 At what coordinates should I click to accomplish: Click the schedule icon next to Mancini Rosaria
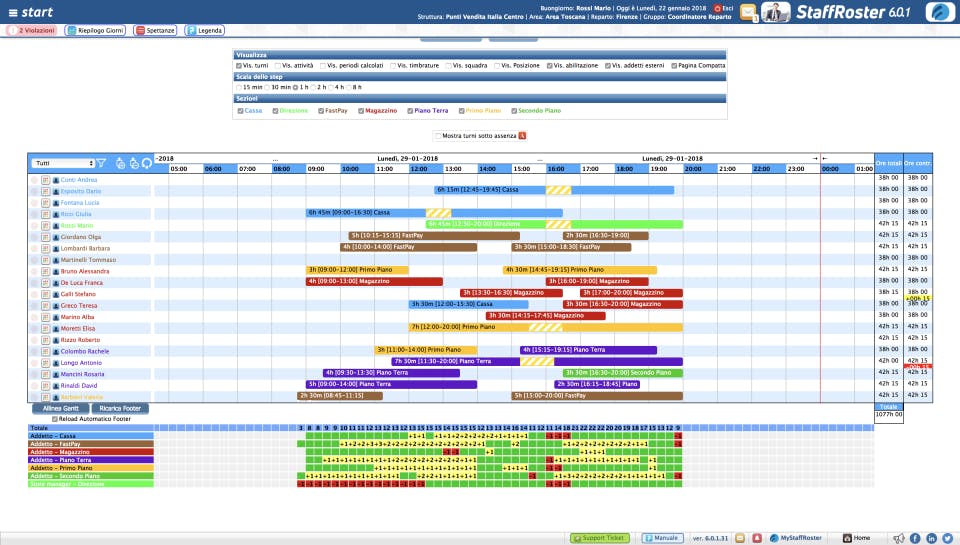(45, 374)
